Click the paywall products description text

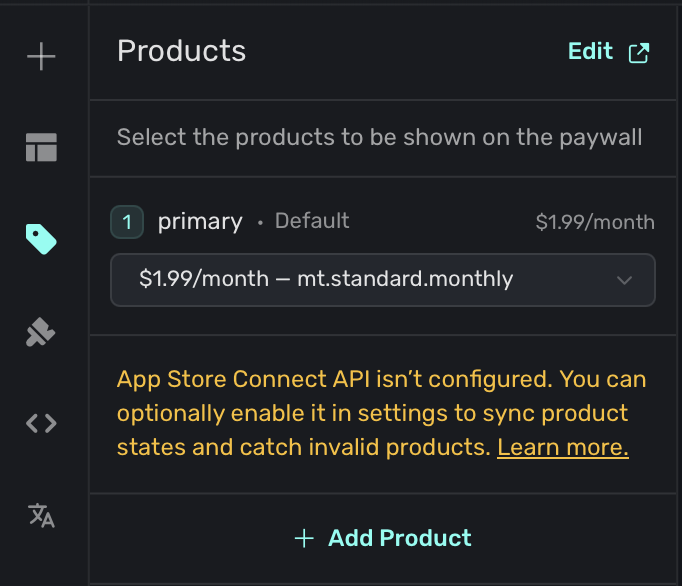(x=379, y=137)
